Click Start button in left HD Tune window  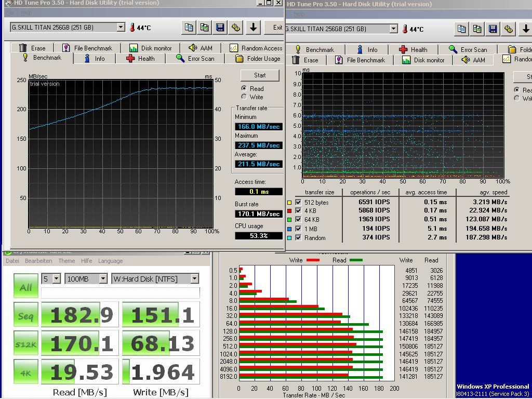point(260,75)
